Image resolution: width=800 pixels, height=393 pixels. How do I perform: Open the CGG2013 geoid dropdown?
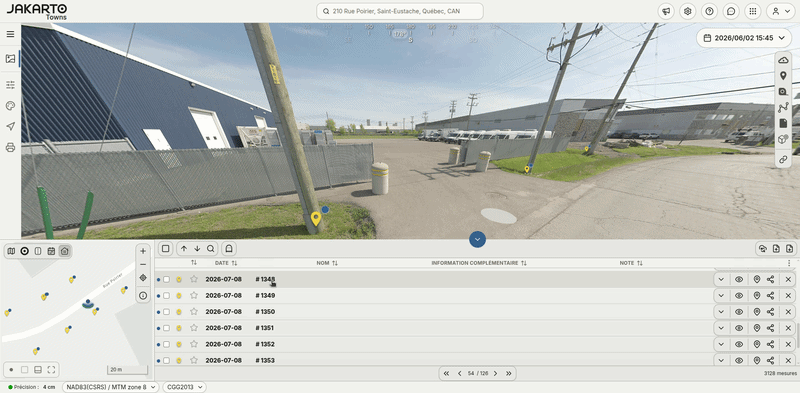[x=184, y=387]
